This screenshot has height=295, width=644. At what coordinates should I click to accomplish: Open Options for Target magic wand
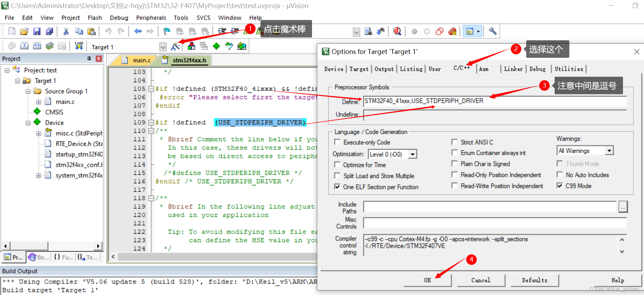(175, 46)
